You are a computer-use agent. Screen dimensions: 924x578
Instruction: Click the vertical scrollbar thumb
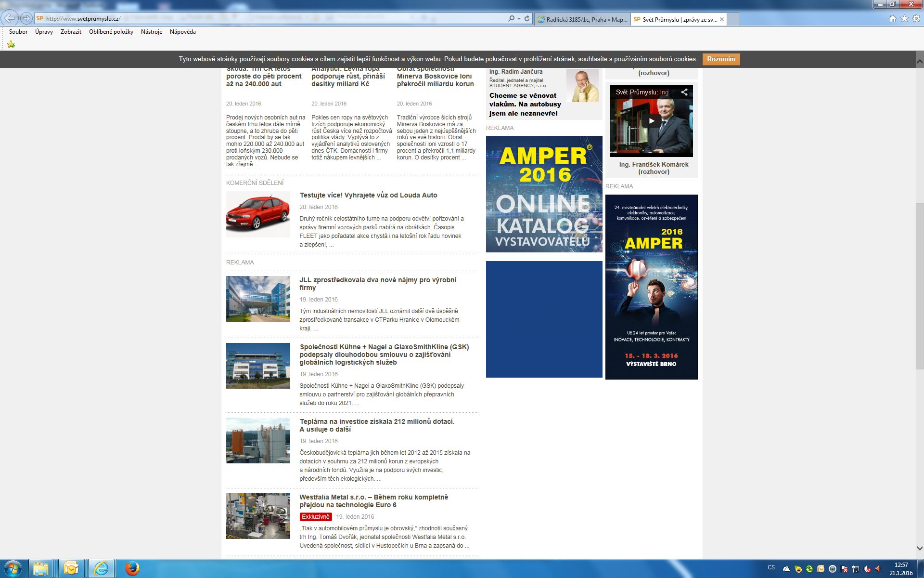919,286
